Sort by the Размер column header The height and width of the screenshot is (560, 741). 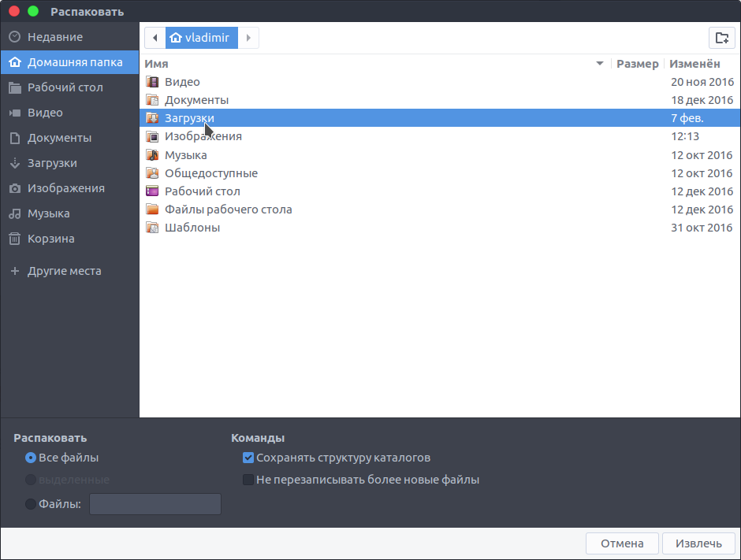(x=637, y=64)
